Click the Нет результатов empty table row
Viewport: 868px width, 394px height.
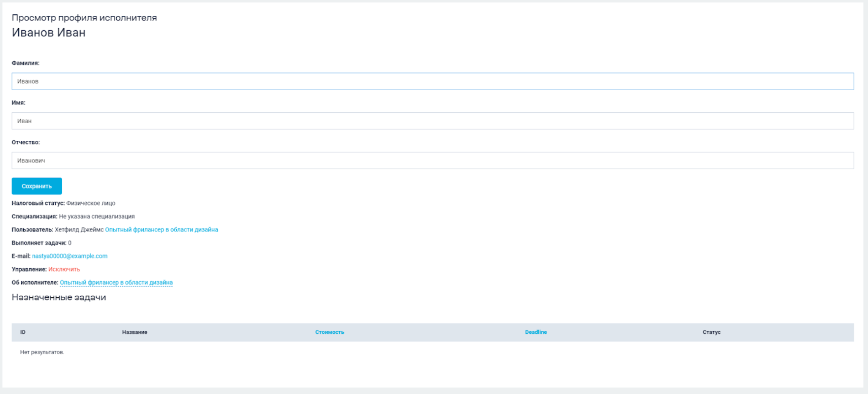click(42, 352)
